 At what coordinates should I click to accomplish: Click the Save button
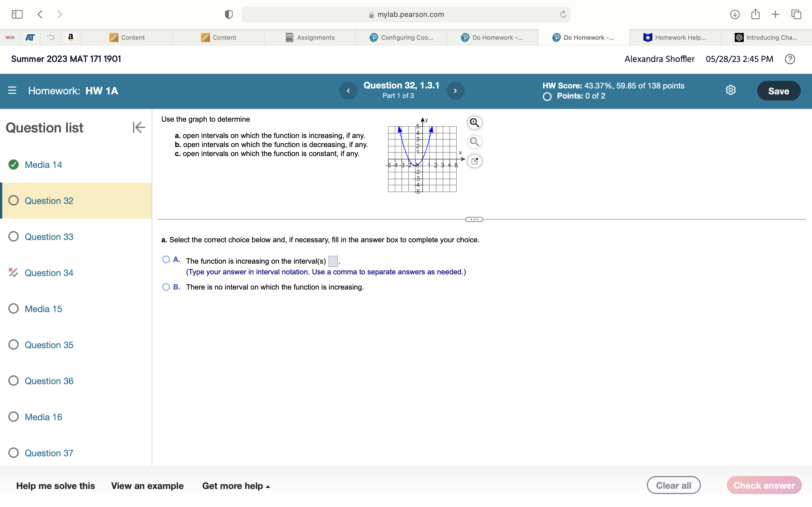point(778,90)
